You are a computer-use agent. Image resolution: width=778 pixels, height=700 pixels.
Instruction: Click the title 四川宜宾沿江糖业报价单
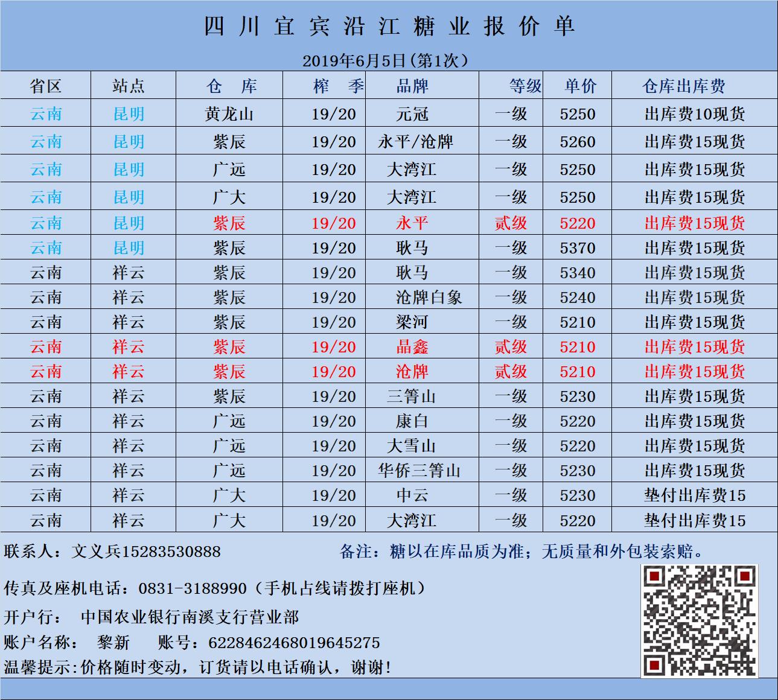click(x=389, y=27)
